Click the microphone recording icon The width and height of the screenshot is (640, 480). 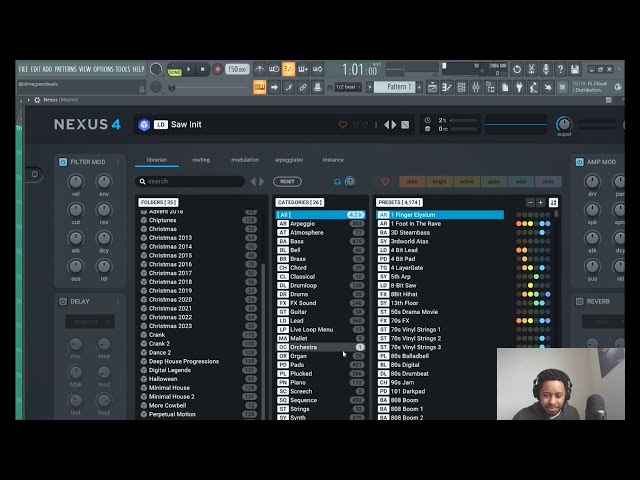546,69
